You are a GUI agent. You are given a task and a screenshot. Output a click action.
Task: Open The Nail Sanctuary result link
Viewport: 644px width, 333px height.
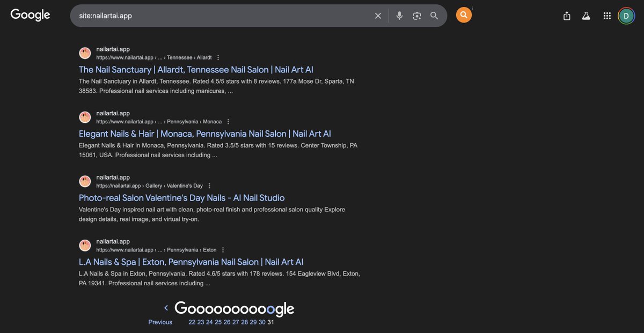click(x=196, y=70)
